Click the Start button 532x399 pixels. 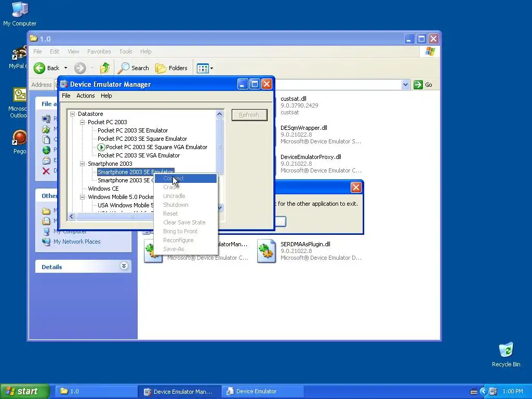24,392
